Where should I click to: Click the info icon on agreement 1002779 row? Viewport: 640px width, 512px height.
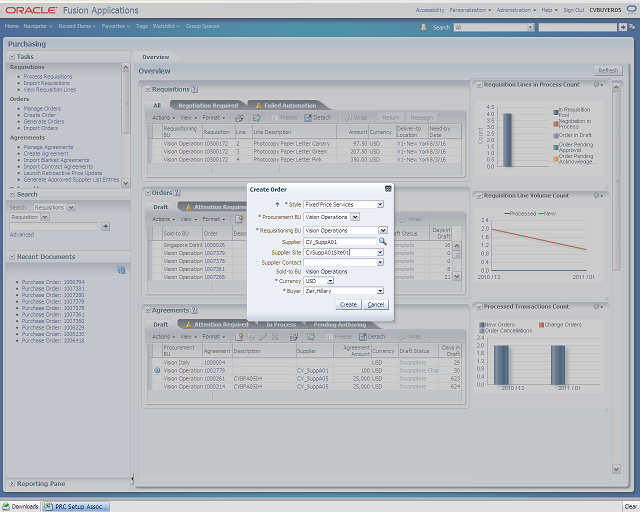[x=157, y=370]
